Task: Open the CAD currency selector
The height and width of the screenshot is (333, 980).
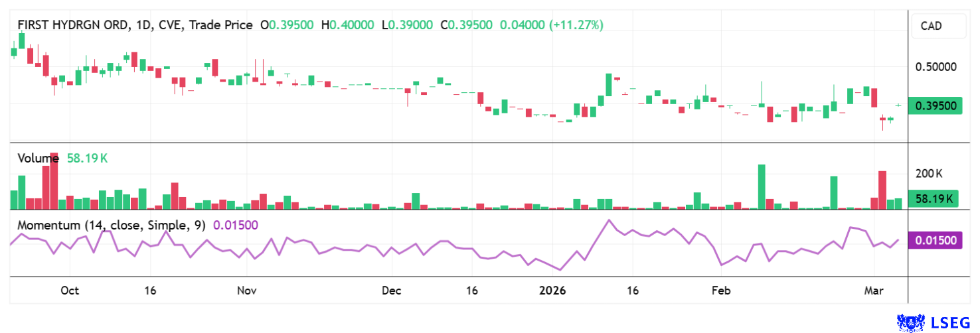Action: pyautogui.click(x=933, y=27)
